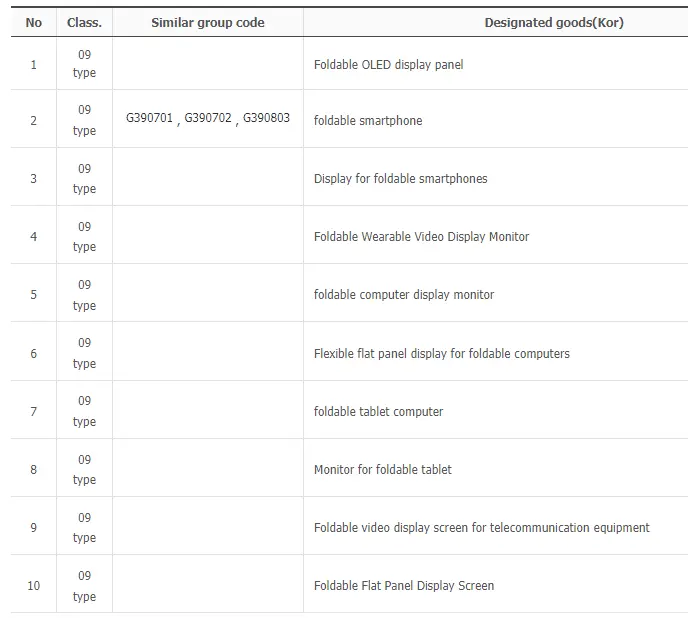Image resolution: width=688 pixels, height=618 pixels.
Task: Click group code G390702
Action: [208, 118]
